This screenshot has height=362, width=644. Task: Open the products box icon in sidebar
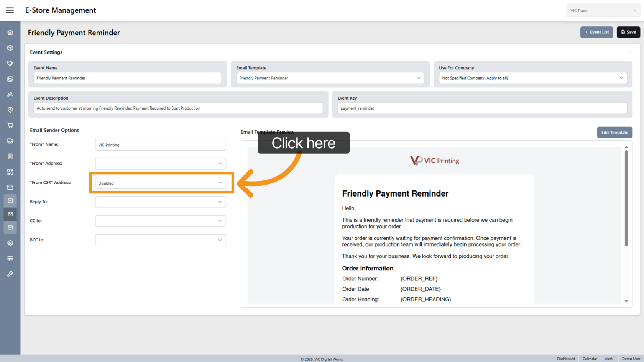click(x=10, y=48)
